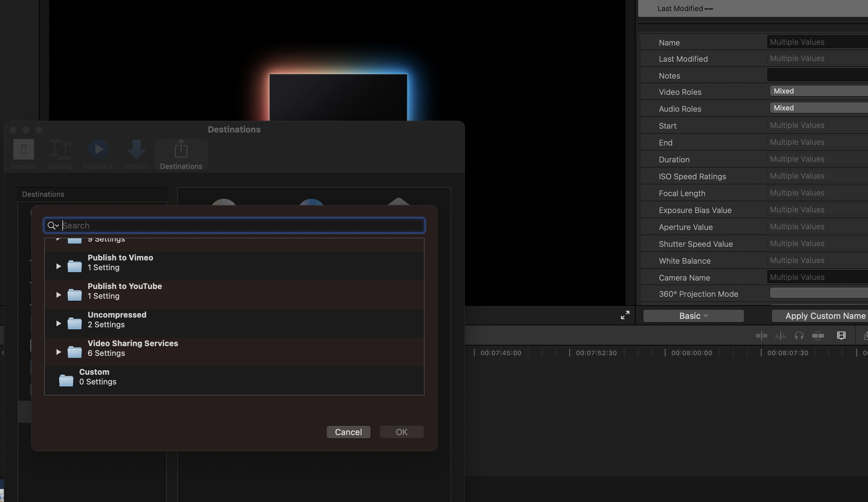The image size is (868, 502).
Task: Click into the Search field
Action: pos(241,225)
